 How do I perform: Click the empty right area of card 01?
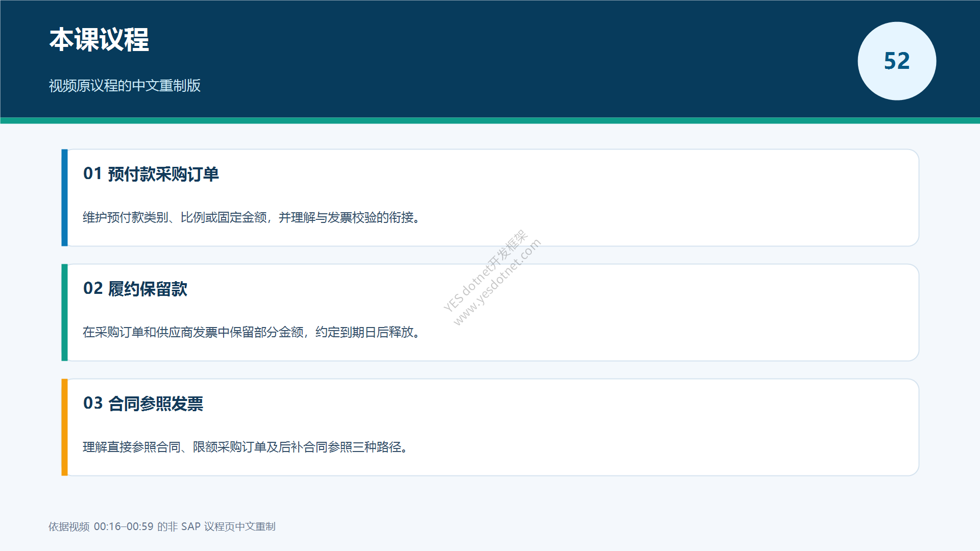click(715, 198)
